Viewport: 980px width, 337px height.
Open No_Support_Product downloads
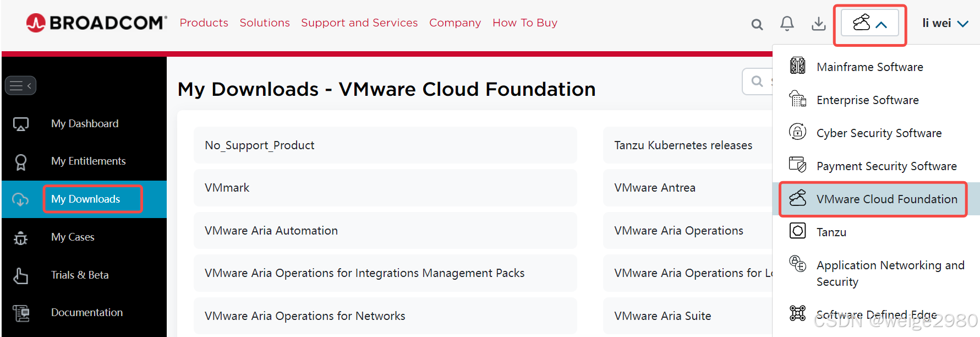point(385,145)
